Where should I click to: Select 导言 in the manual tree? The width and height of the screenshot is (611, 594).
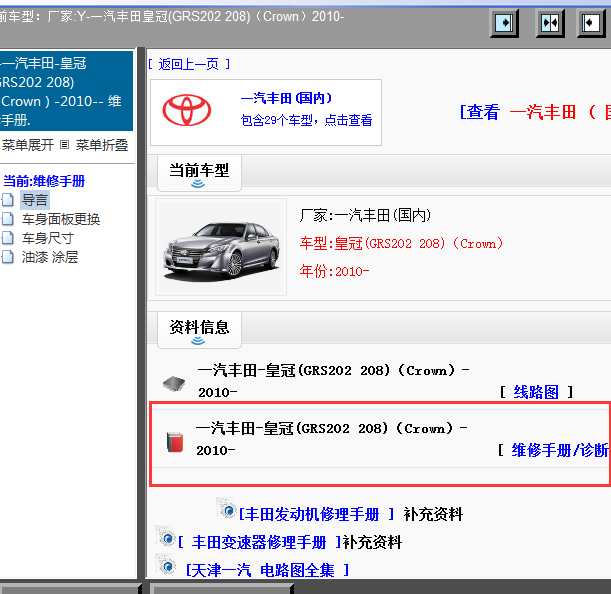35,200
